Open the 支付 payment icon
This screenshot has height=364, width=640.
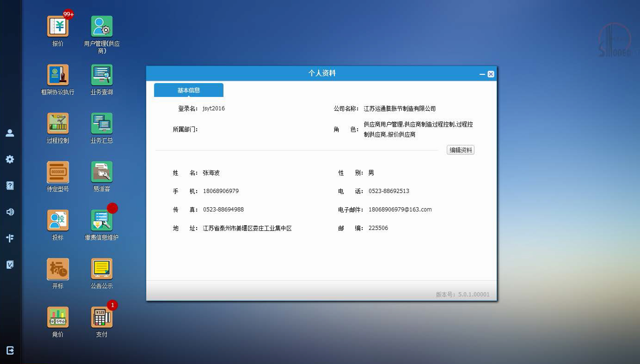pos(102,317)
